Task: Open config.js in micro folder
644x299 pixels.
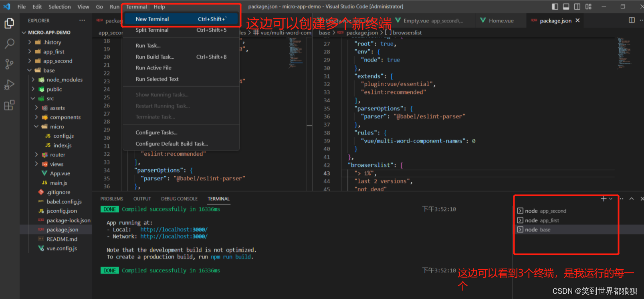Action: [x=56, y=136]
